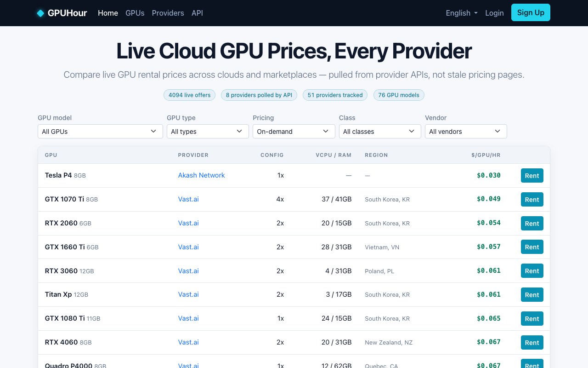Click the '24 / 15GB' vCPU/RAM cell
The height and width of the screenshot is (368, 588).
(x=337, y=318)
